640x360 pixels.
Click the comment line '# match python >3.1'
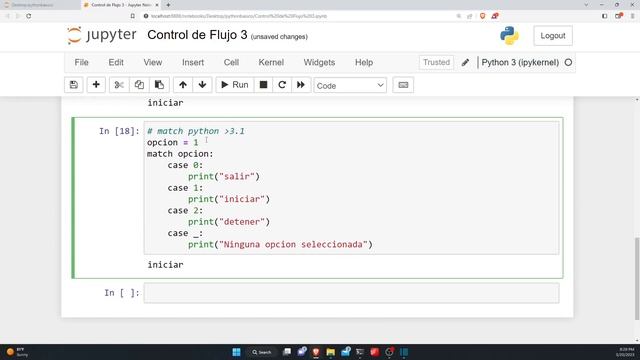click(x=196, y=131)
